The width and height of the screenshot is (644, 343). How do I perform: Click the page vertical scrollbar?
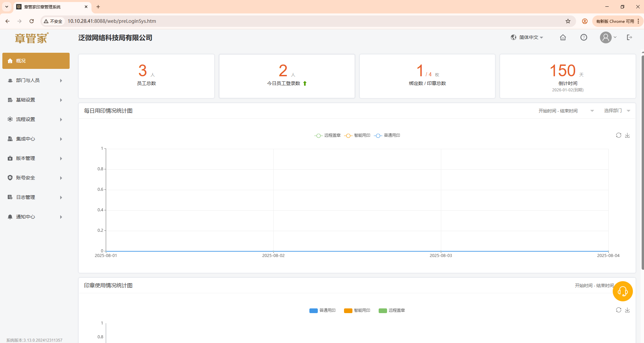642,162
